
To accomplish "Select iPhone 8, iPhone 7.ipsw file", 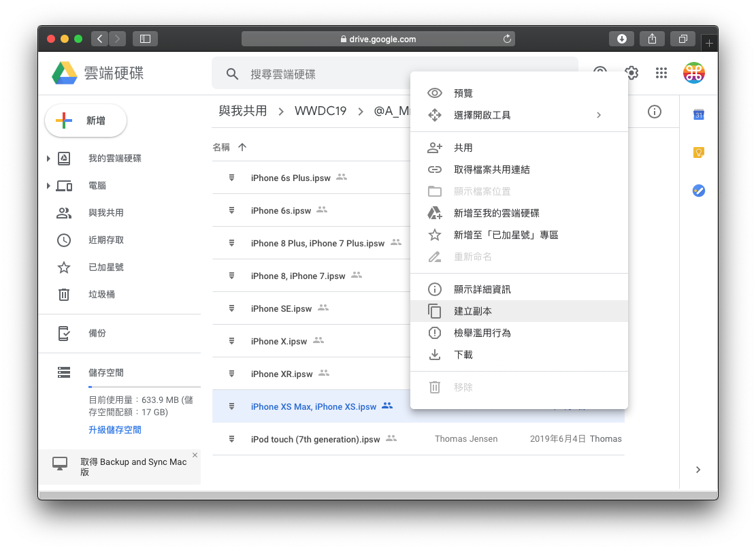I will click(x=311, y=276).
